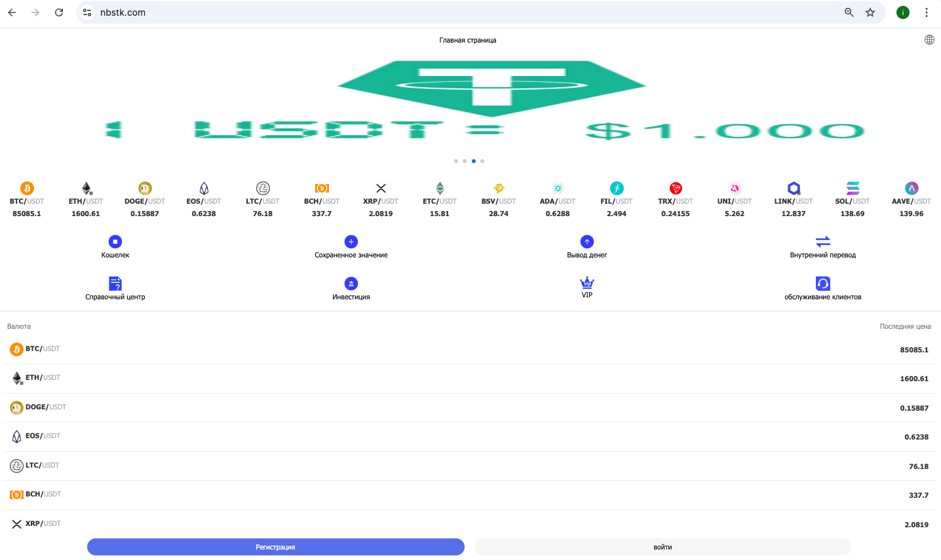Open the ETC/USDT ticker icon
The width and height of the screenshot is (941, 560).
click(440, 189)
